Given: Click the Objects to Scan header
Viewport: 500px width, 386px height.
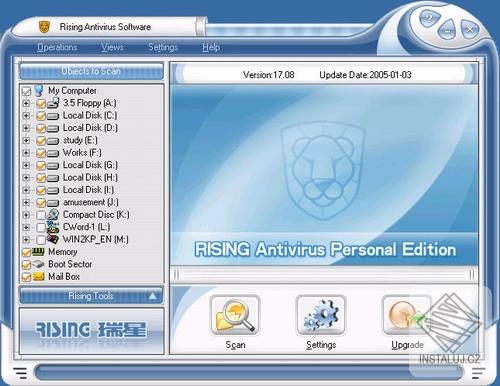Looking at the screenshot, I should [91, 71].
